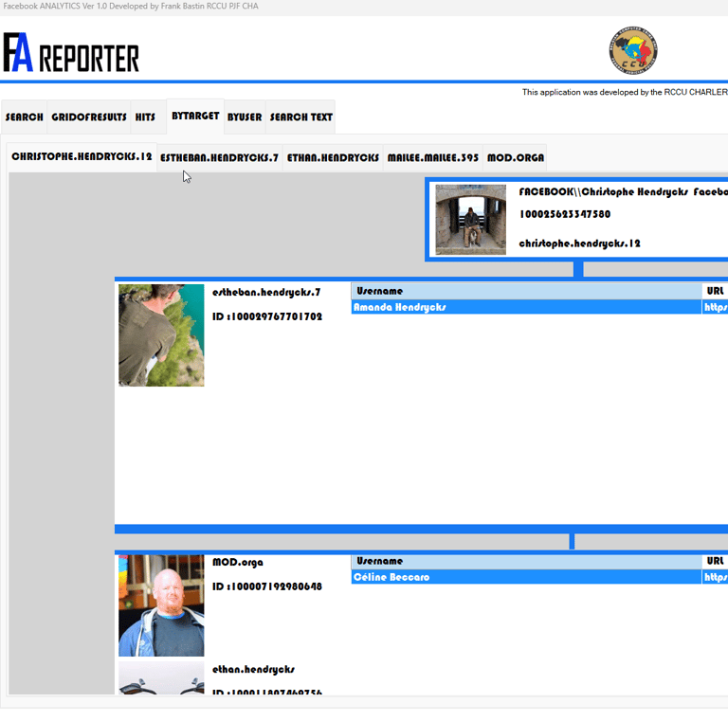
Task: Open URL link for Amanda Hendrycks
Action: (x=715, y=307)
